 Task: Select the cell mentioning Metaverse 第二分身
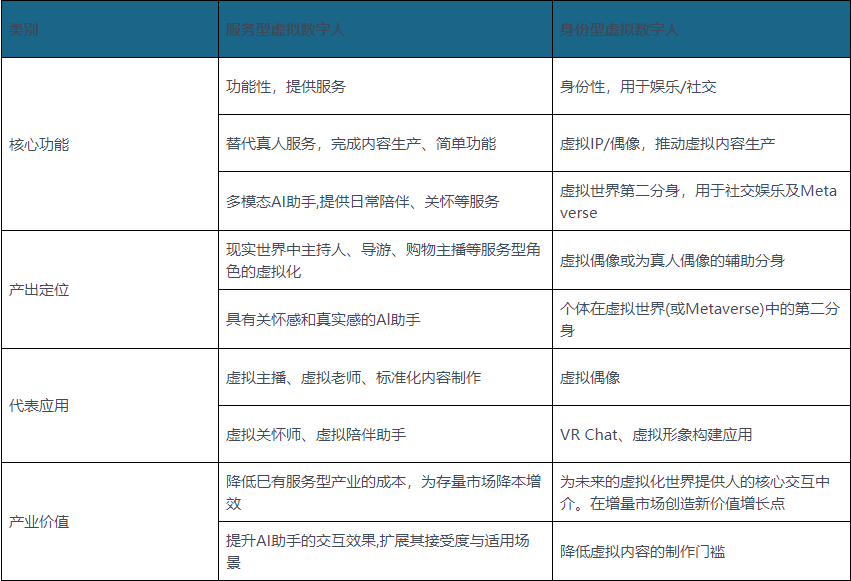[x=700, y=198]
